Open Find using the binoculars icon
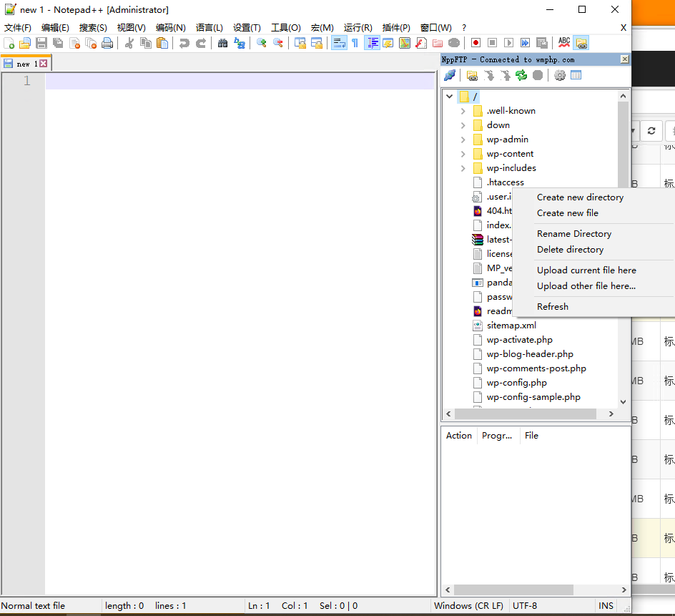Image resolution: width=675 pixels, height=616 pixels. click(222, 43)
